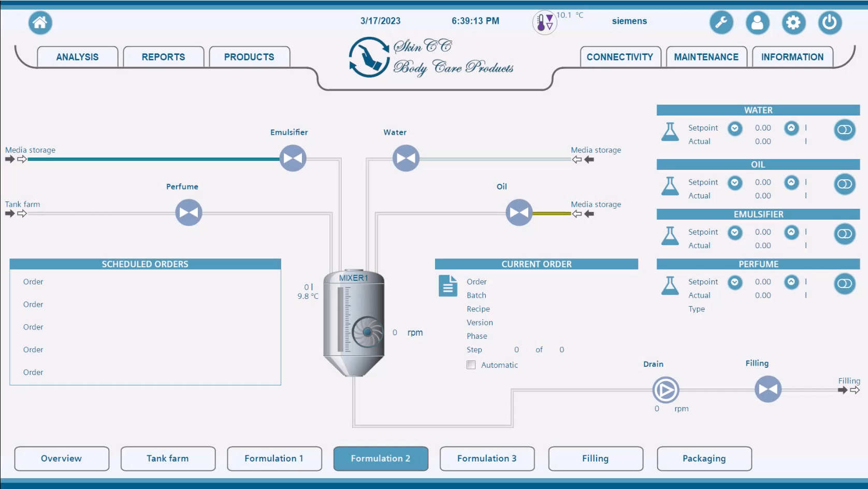868x489 pixels.
Task: Open the REPORTS section
Action: point(163,57)
